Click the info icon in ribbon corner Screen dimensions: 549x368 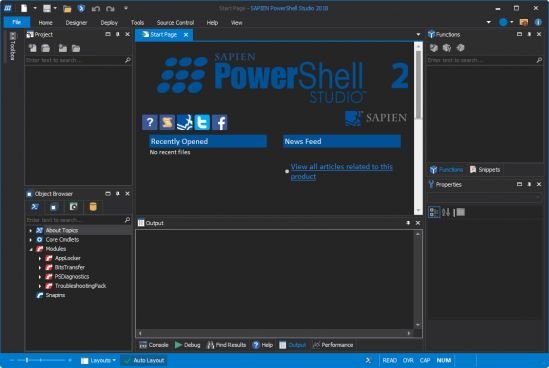[x=538, y=22]
